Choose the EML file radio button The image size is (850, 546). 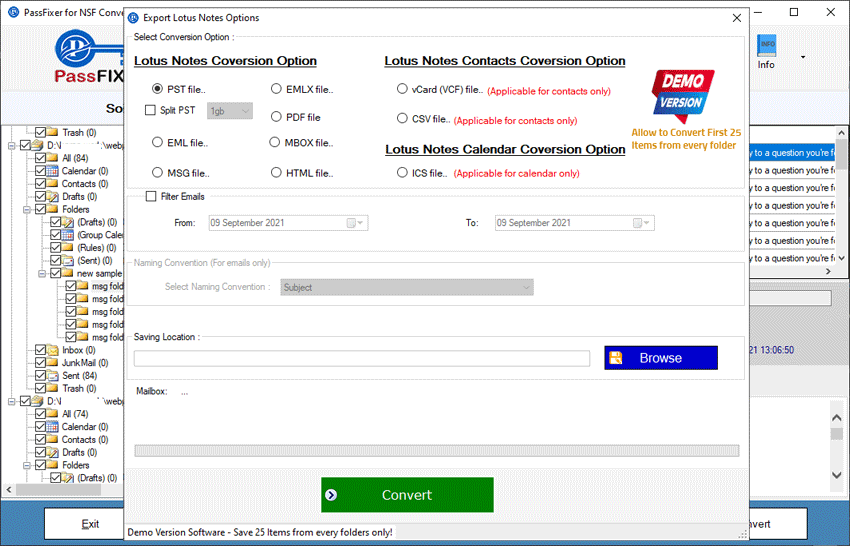click(157, 143)
